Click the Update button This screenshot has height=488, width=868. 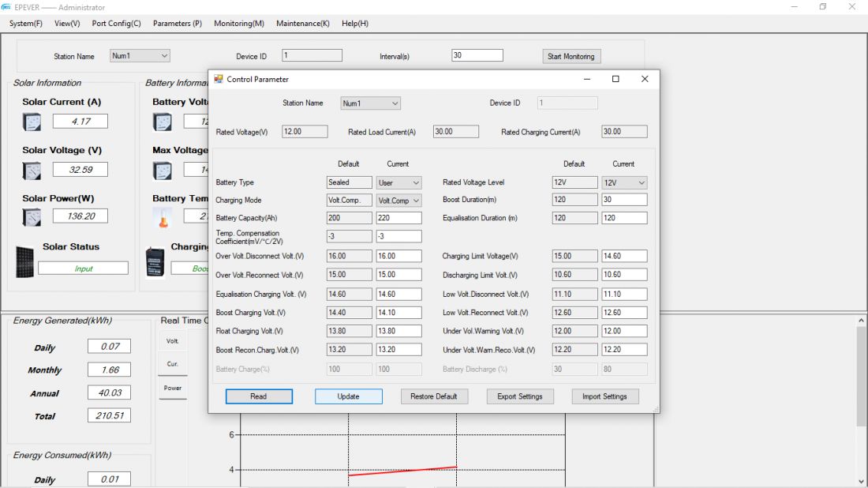coord(349,396)
